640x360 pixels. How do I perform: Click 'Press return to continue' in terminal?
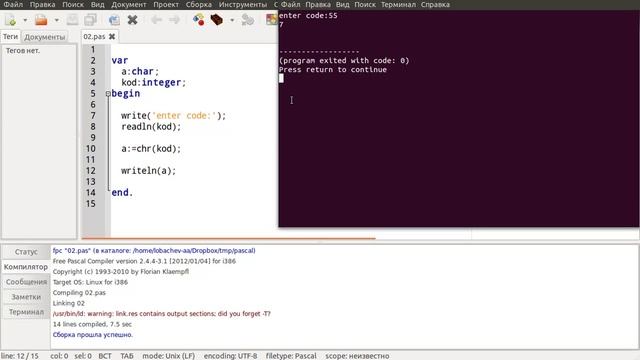333,69
